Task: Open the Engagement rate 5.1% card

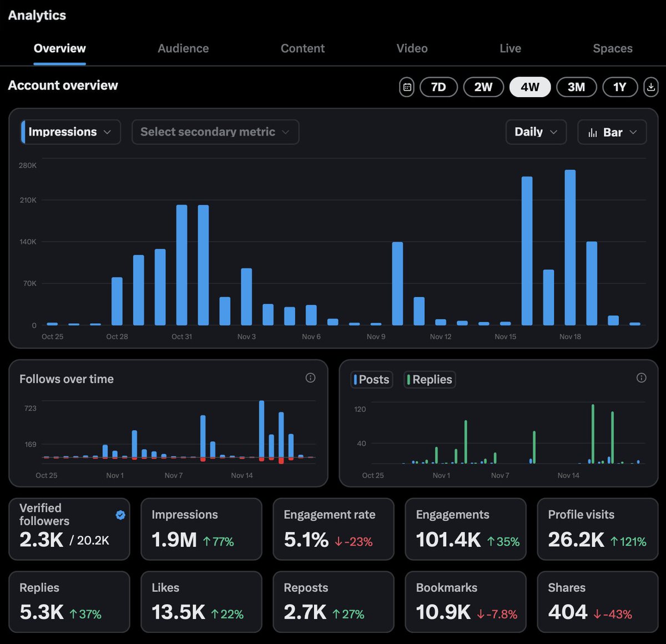Action: click(334, 529)
